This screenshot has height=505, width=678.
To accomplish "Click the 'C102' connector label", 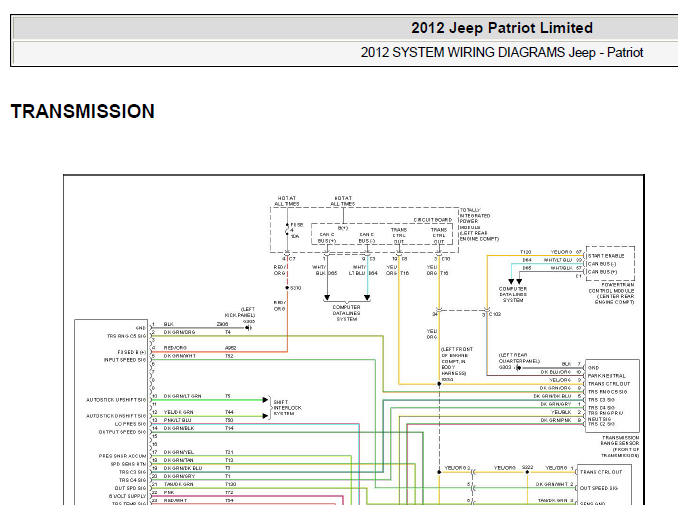I will 496,314.
